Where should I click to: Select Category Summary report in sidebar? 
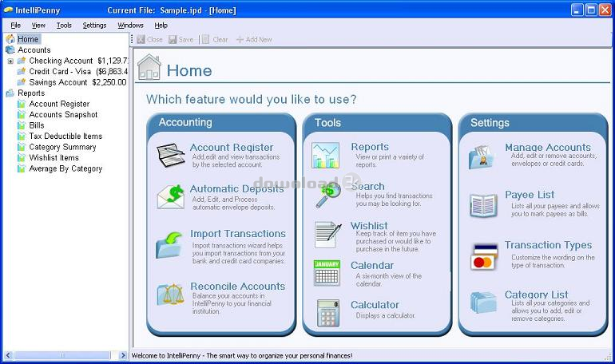(x=62, y=147)
